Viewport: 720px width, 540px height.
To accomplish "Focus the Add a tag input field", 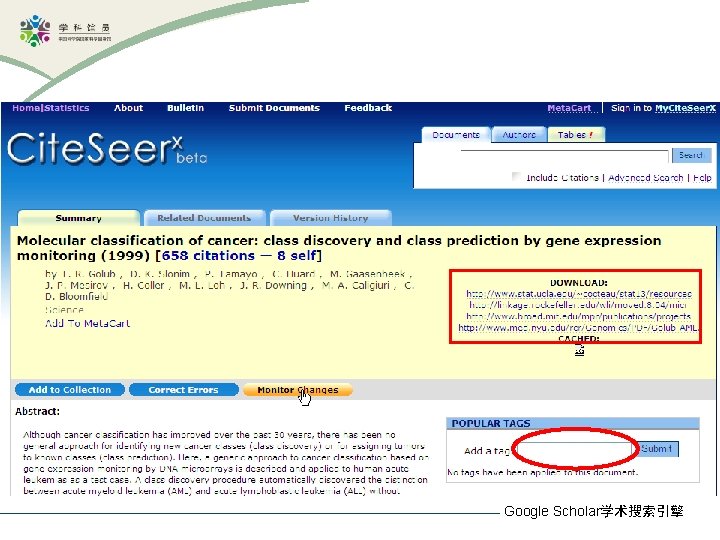I will click(x=574, y=449).
